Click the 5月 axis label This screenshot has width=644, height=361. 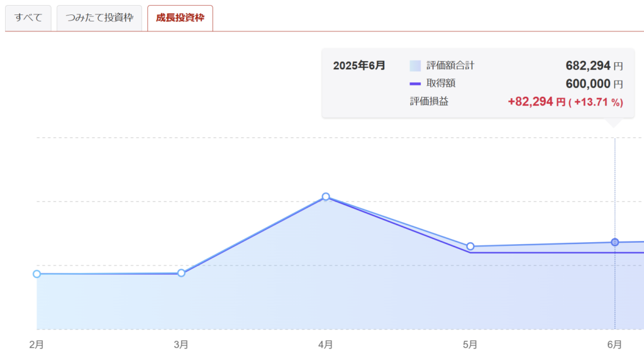point(470,345)
